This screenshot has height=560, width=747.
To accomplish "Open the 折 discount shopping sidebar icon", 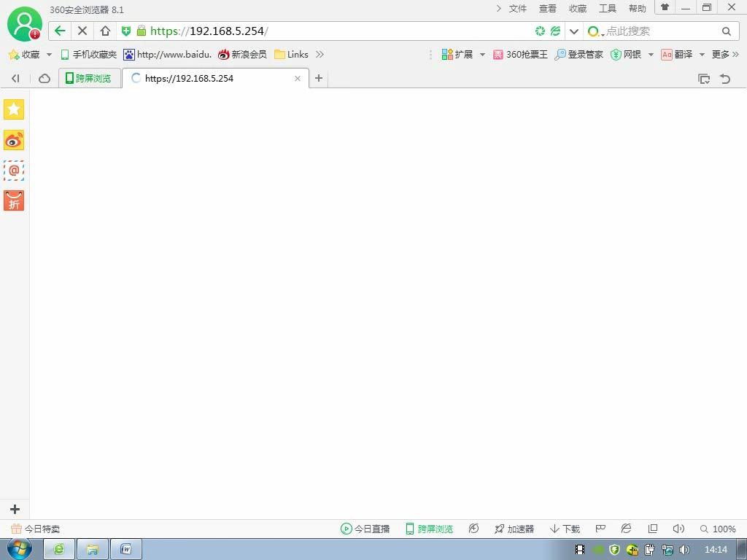I will 14,201.
